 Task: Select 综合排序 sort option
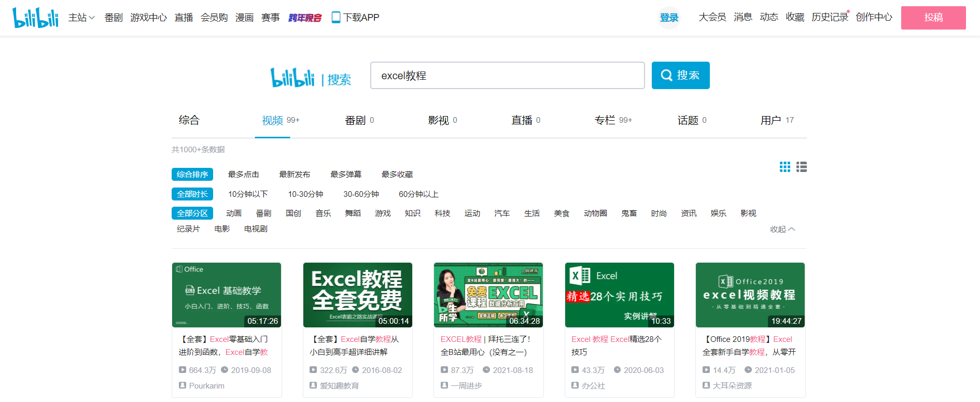click(192, 175)
